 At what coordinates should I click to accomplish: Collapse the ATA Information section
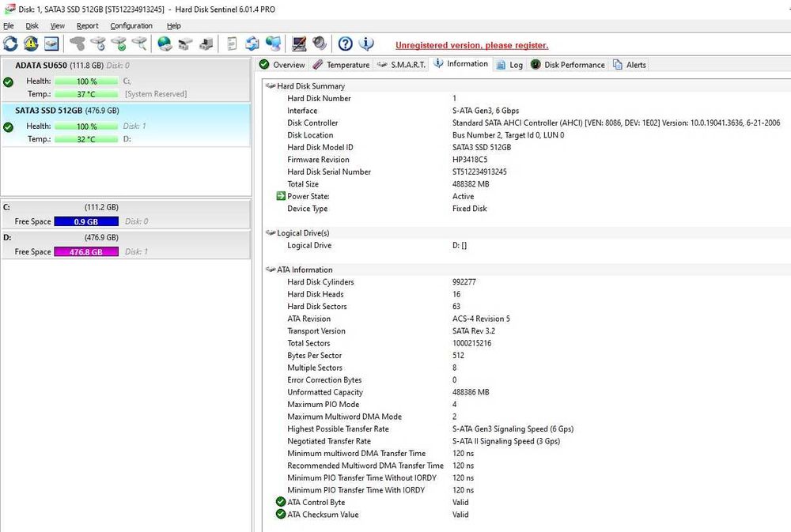[271, 270]
